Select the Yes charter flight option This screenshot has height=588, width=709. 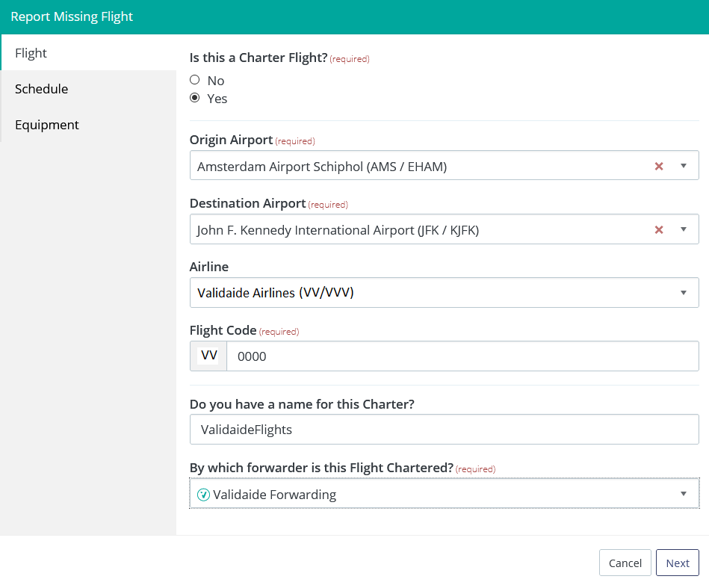click(194, 97)
